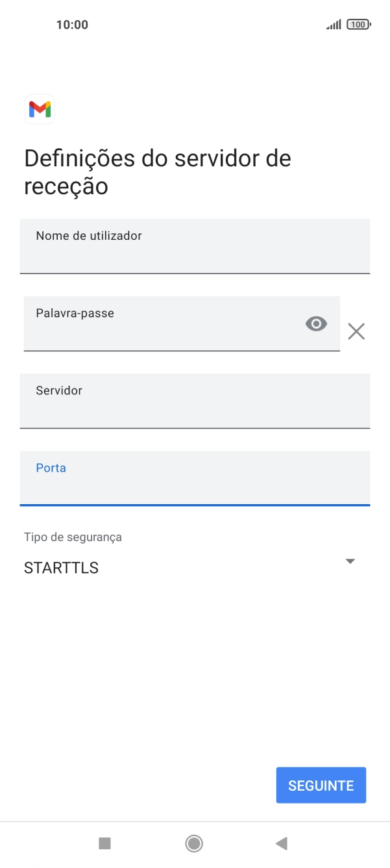Tap the battery level indicator
Image resolution: width=390 pixels, height=868 pixels.
[359, 24]
